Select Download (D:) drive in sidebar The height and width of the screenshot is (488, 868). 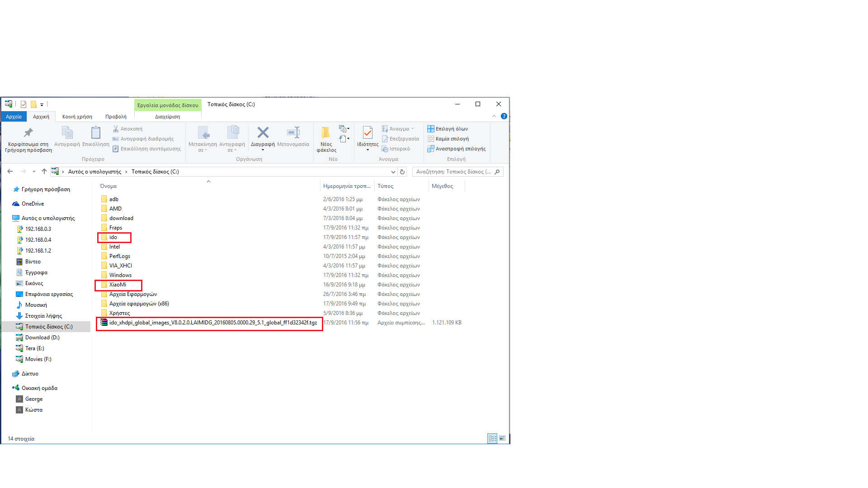coord(42,338)
